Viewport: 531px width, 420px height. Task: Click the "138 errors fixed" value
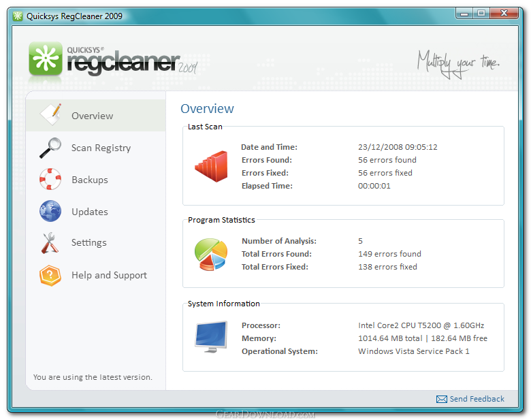click(x=387, y=267)
